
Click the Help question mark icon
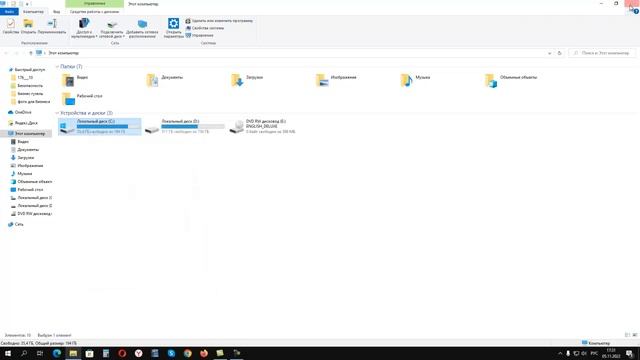click(636, 11)
